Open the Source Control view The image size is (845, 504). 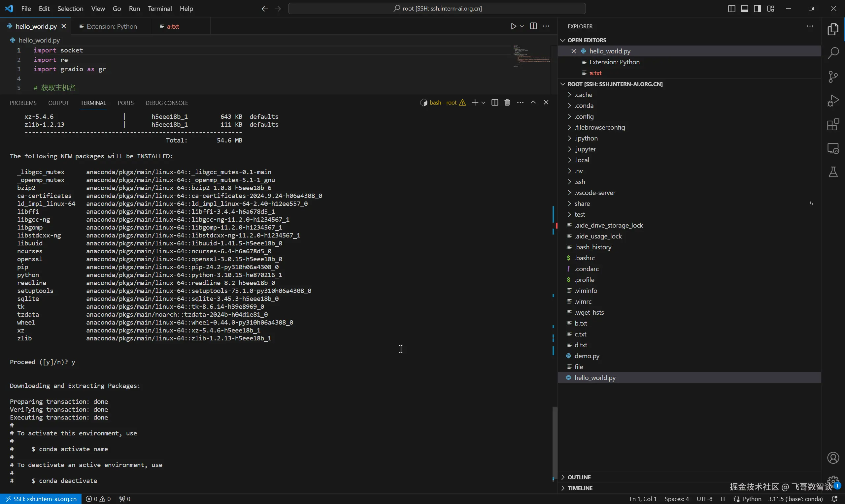pos(833,77)
